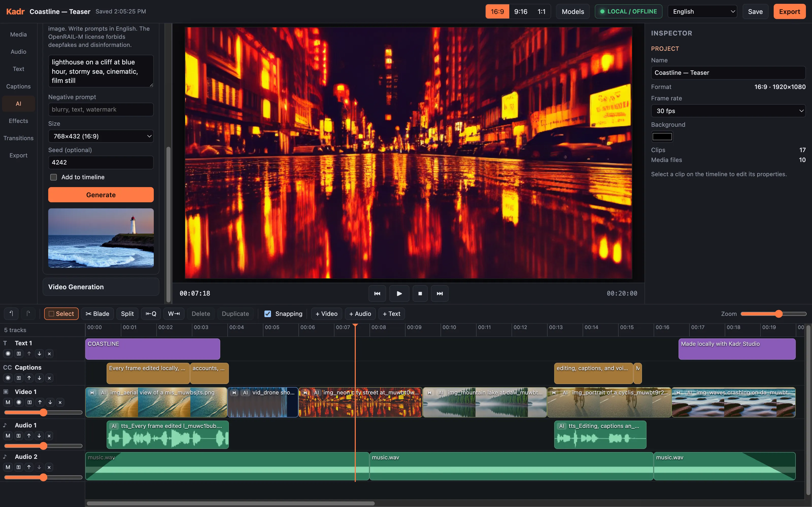Skip to the start of the timeline

(377, 293)
